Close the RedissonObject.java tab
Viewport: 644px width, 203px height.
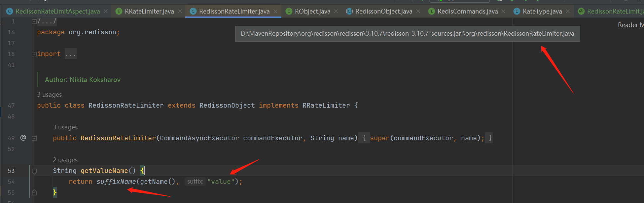418,11
